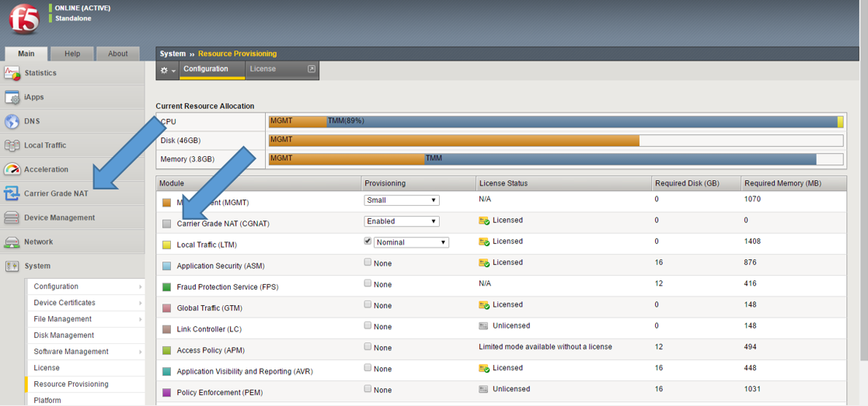This screenshot has width=868, height=406.
Task: Open the LTM Nominal provisioning dropdown
Action: coord(411,242)
